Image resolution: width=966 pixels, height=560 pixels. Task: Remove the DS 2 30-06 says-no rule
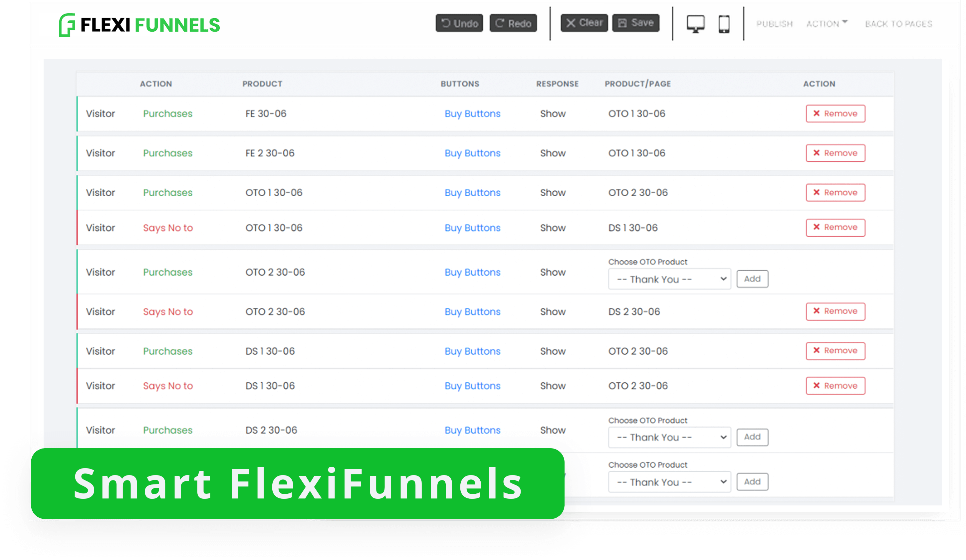(836, 312)
